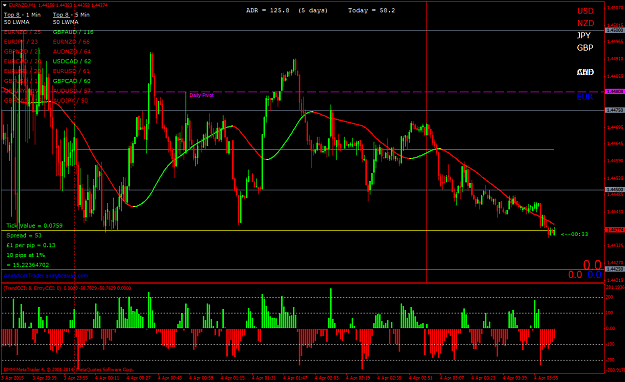Click the JPY currency label
625x382 pixels.
coord(584,35)
